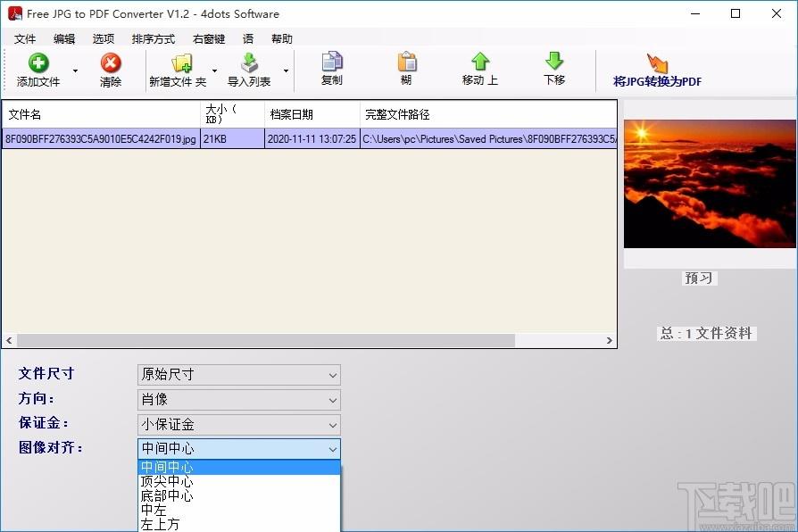Click the C:\Users\pc\Pictures path cell
The image size is (798, 532).
click(x=488, y=139)
